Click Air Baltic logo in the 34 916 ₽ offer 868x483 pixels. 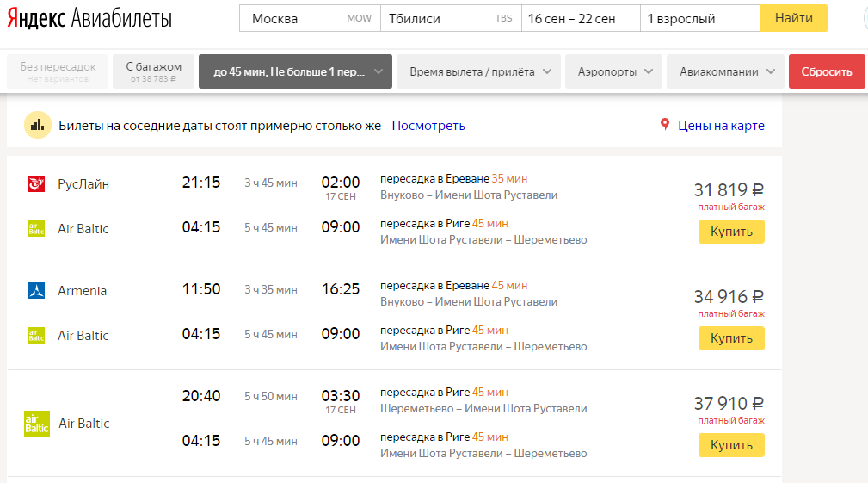36,335
